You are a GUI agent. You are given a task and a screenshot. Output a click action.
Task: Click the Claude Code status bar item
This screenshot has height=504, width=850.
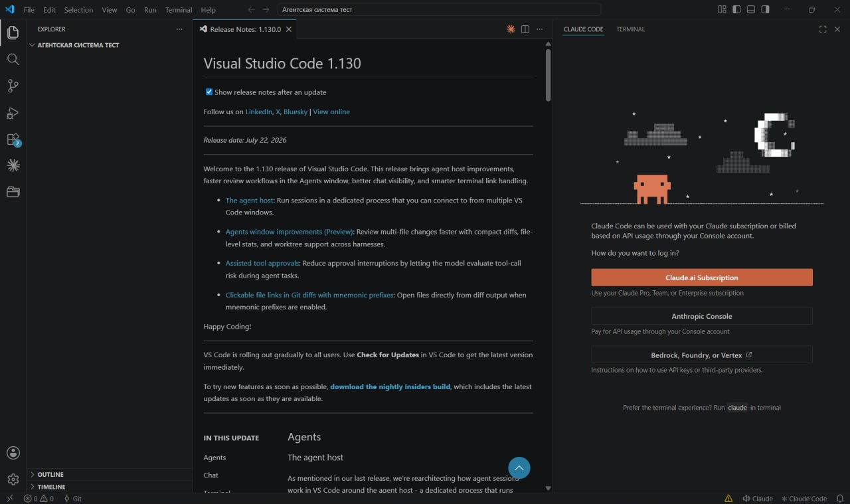pyautogui.click(x=804, y=499)
